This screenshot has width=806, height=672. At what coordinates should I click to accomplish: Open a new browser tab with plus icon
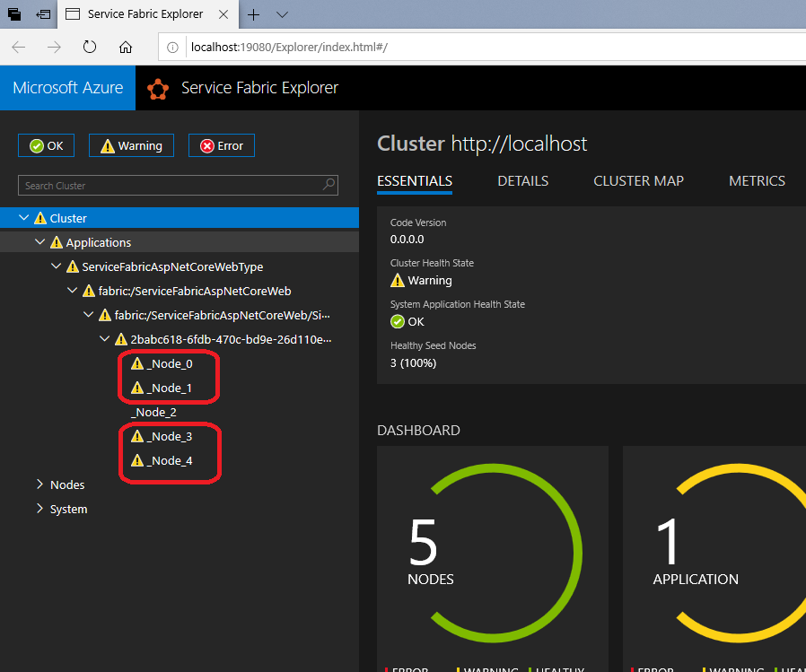[253, 14]
